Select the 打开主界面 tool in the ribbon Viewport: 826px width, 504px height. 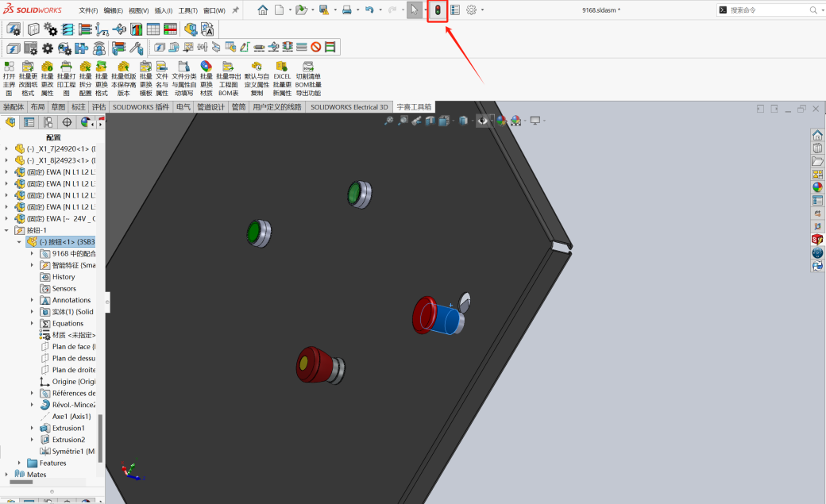click(x=9, y=71)
